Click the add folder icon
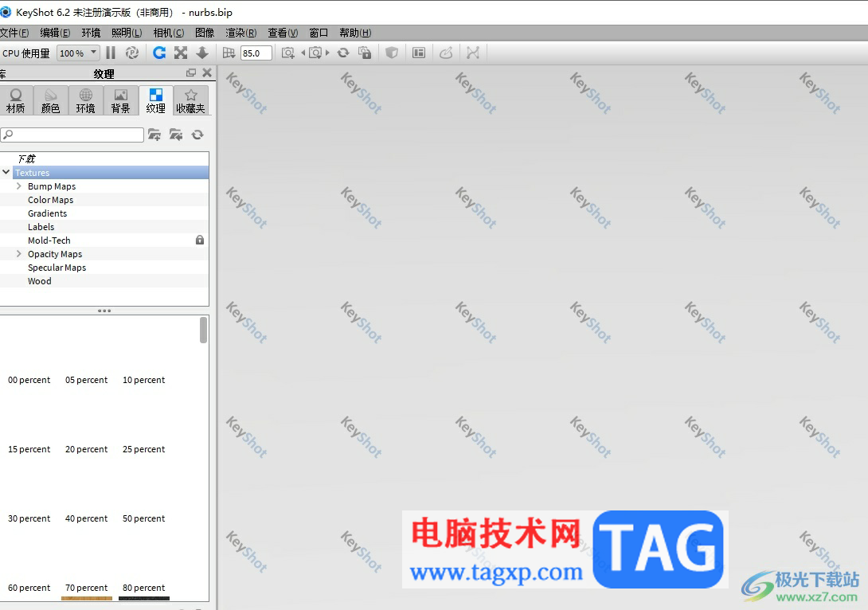Image resolution: width=868 pixels, height=610 pixels. click(x=154, y=135)
